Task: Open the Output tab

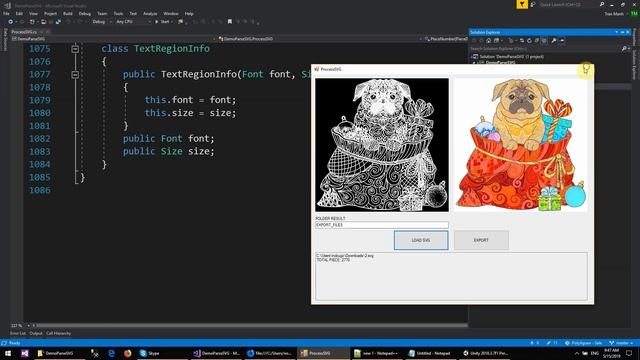Action: coord(36,333)
